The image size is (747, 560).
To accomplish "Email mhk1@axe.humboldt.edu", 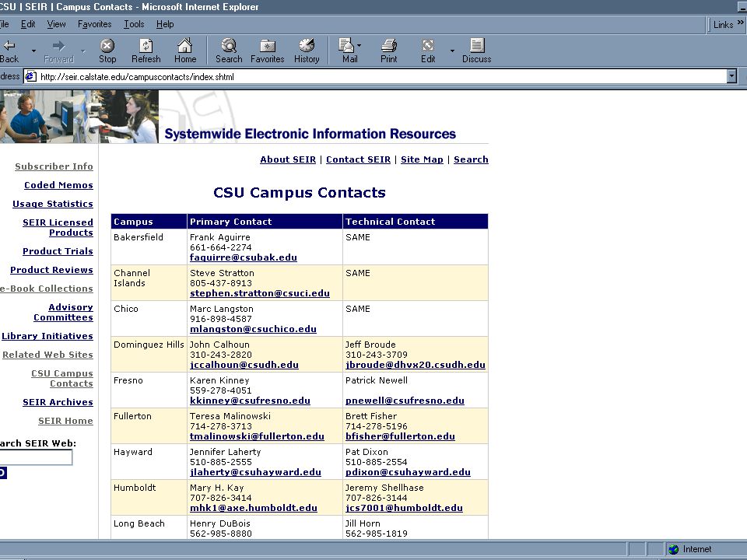I will click(254, 508).
